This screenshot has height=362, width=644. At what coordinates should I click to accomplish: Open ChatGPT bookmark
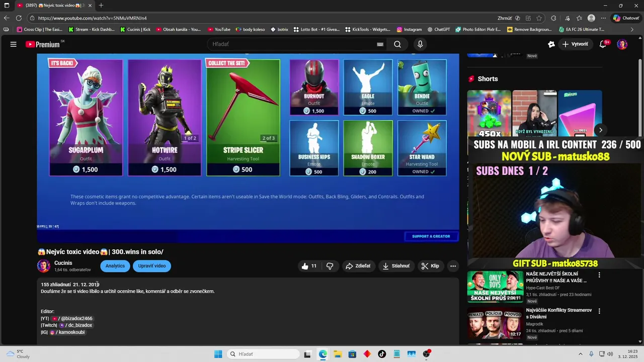click(438, 30)
